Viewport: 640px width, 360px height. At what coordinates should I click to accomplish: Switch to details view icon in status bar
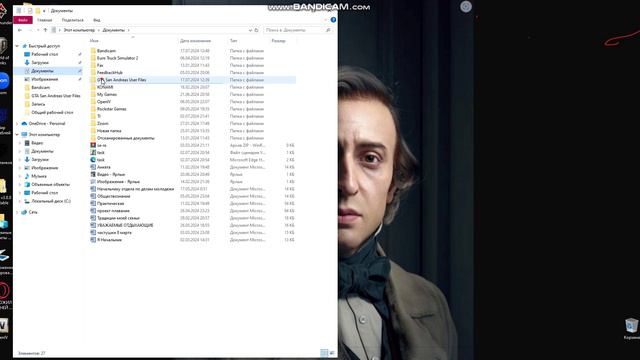324,353
